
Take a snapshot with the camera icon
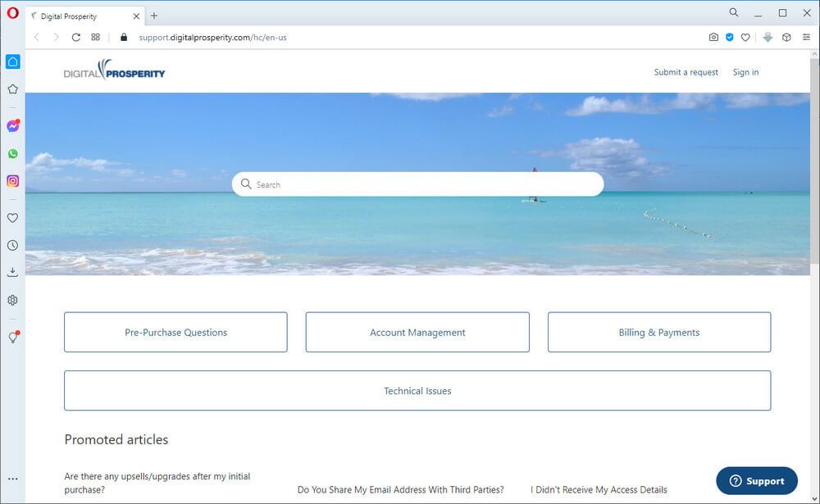click(x=713, y=37)
